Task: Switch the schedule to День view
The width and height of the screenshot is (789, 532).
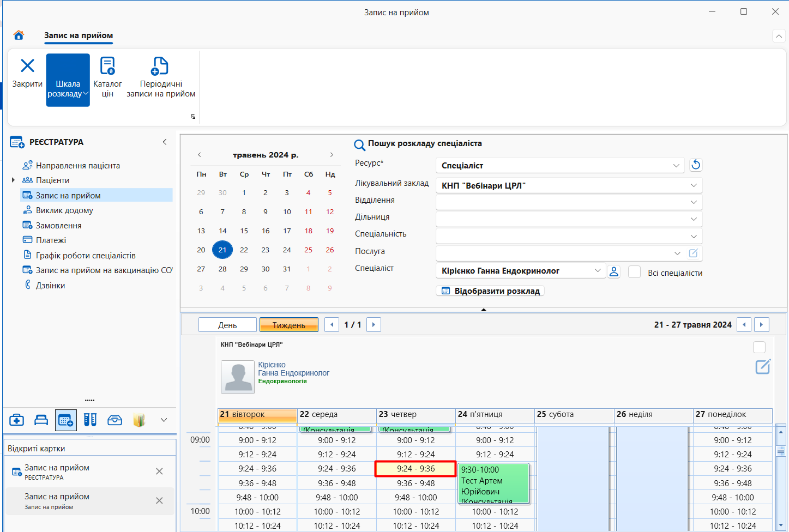Action: click(227, 325)
